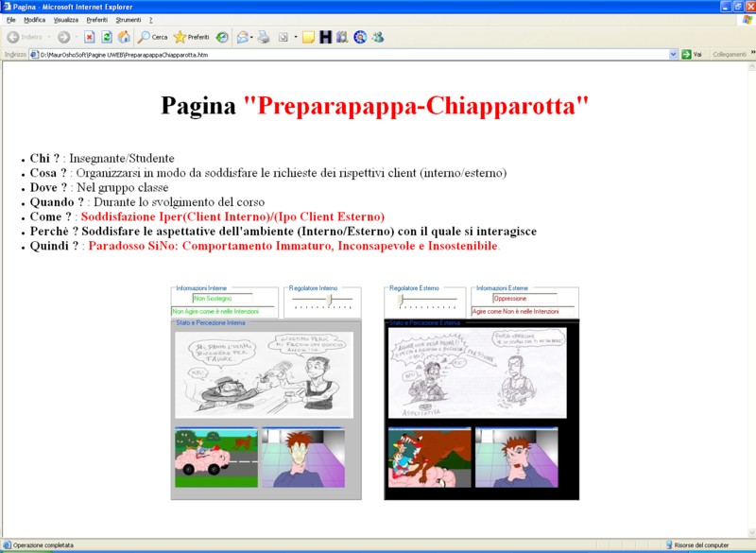Viewport: 756px width, 553px height.
Task: Click the text 'Insegnante/Studente'
Action: click(x=122, y=158)
